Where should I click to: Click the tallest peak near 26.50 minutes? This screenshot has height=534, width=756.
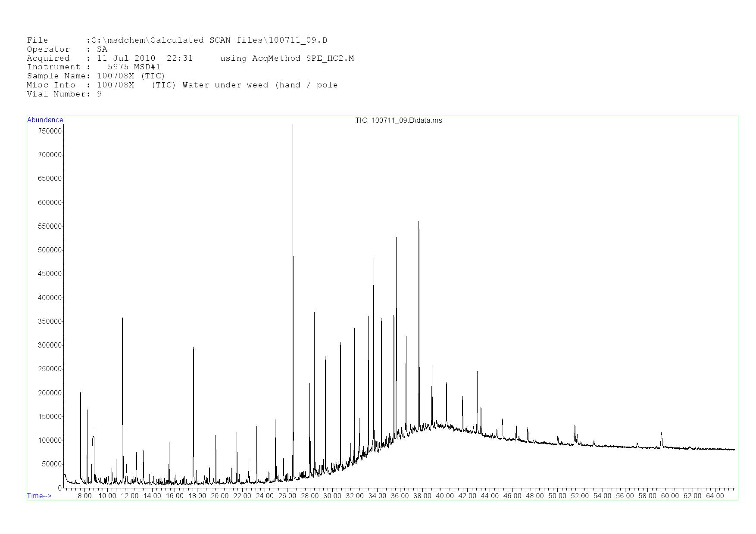(293, 126)
